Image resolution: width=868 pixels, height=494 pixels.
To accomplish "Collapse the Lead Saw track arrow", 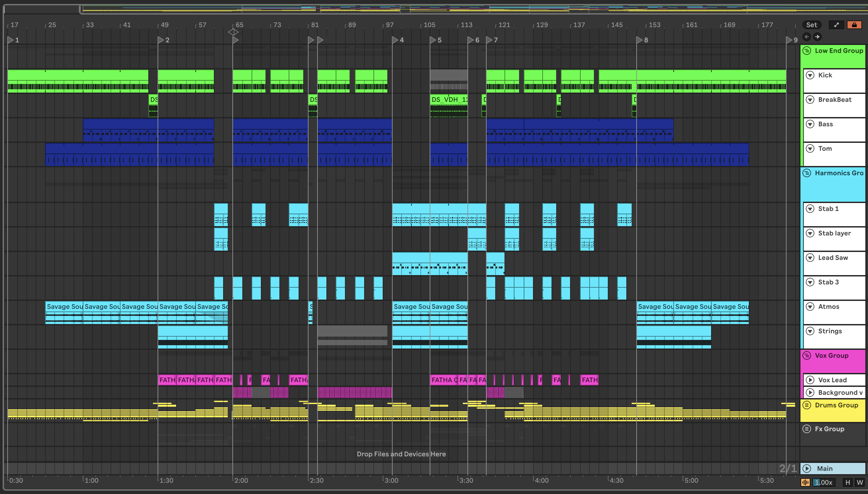I will [x=810, y=258].
